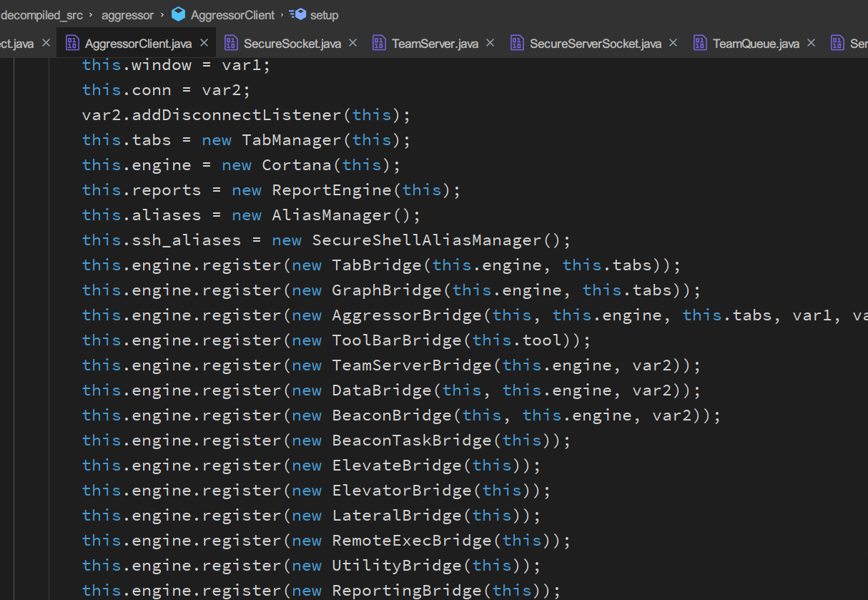
Task: Click the ssh_aliases field name
Action: point(187,240)
